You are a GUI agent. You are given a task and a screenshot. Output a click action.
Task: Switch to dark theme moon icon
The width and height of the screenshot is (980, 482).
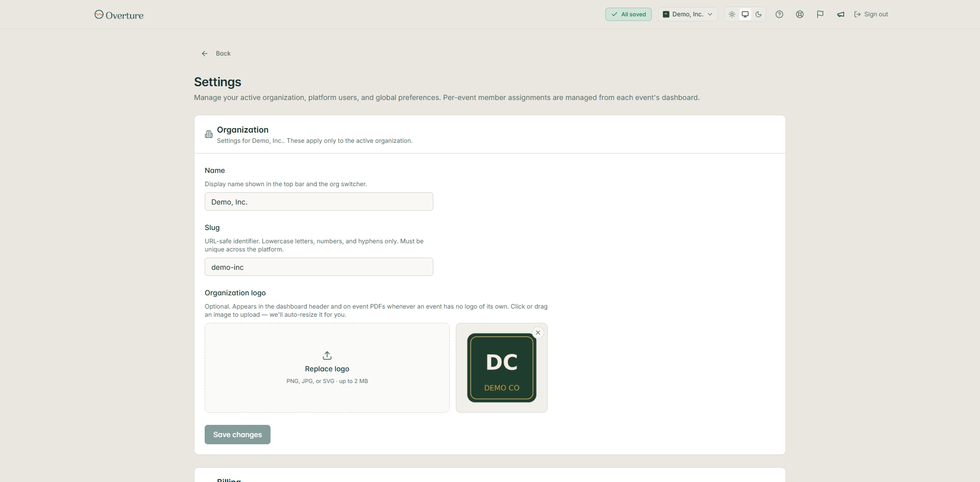(x=758, y=14)
